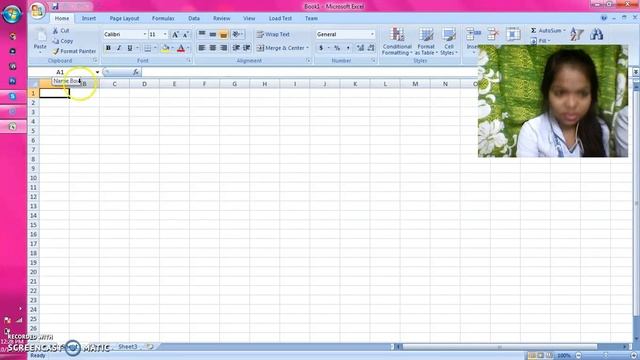Click the Borders icon
This screenshot has height=360, width=640.
click(x=147, y=48)
